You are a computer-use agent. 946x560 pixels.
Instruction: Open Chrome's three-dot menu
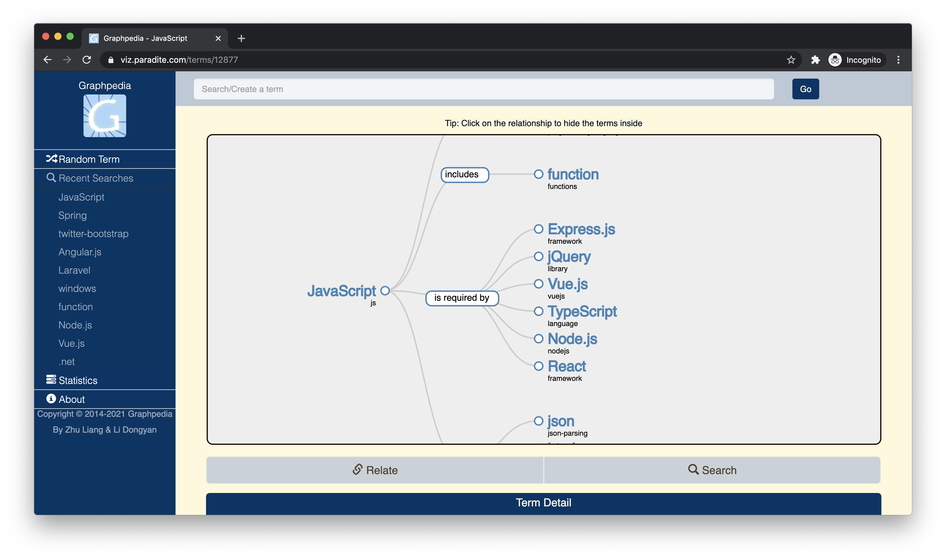898,59
